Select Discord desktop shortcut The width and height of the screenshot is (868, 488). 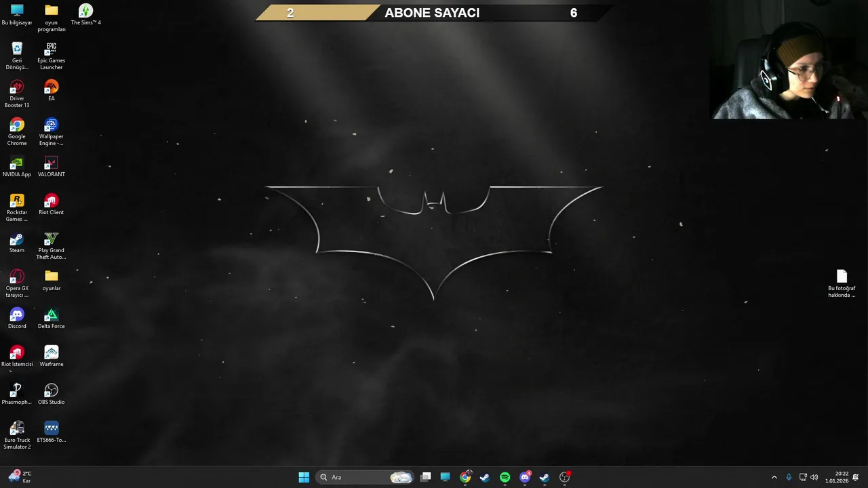[x=17, y=318]
